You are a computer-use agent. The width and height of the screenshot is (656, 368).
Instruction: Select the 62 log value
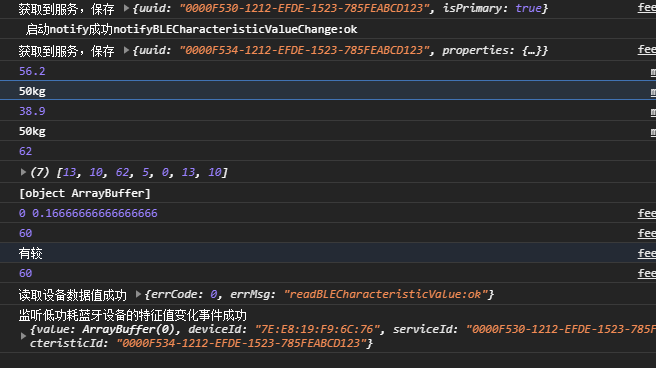(26, 151)
